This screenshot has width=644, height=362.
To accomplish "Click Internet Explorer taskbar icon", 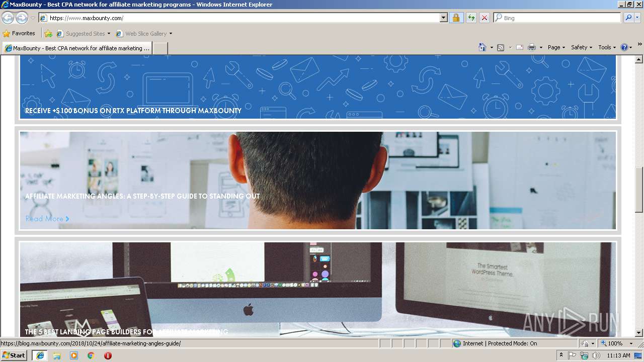I will point(40,355).
